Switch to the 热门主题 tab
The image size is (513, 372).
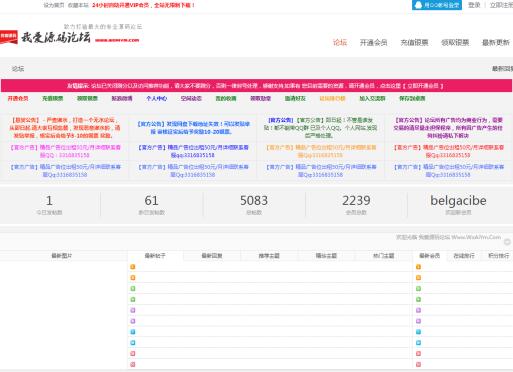(x=383, y=256)
